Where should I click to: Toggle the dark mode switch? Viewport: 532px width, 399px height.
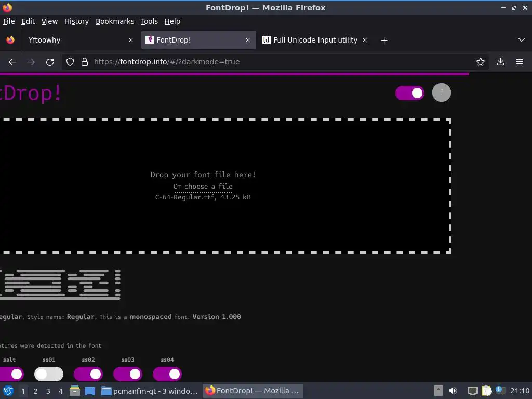click(x=409, y=93)
